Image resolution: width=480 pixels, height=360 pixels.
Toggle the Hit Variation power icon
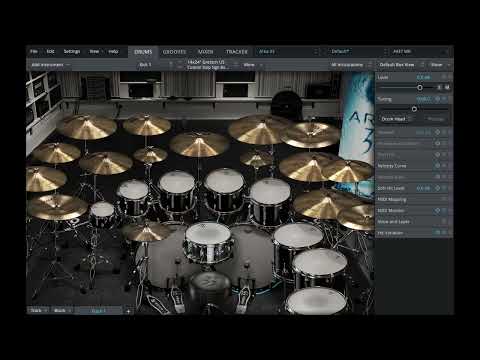(438, 233)
